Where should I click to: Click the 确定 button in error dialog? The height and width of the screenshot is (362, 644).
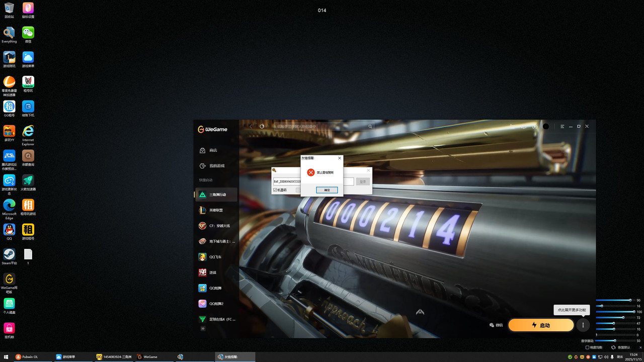pyautogui.click(x=327, y=190)
